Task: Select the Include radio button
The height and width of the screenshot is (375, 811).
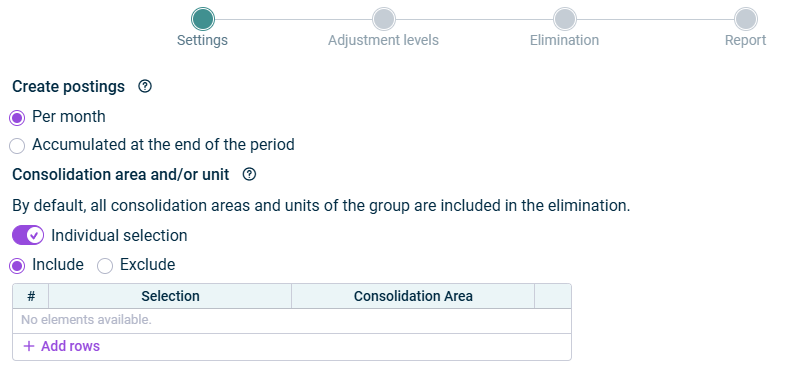Action: pos(17,266)
